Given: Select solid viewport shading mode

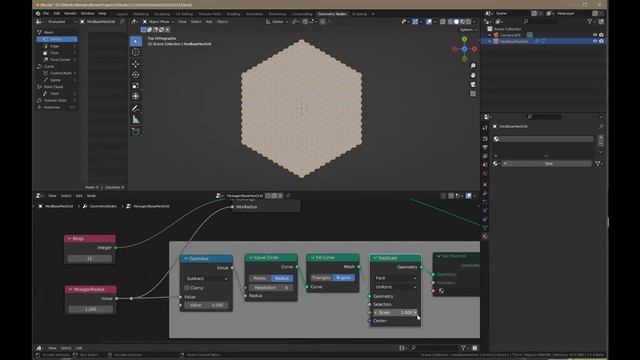Looking at the screenshot, I should (x=456, y=22).
